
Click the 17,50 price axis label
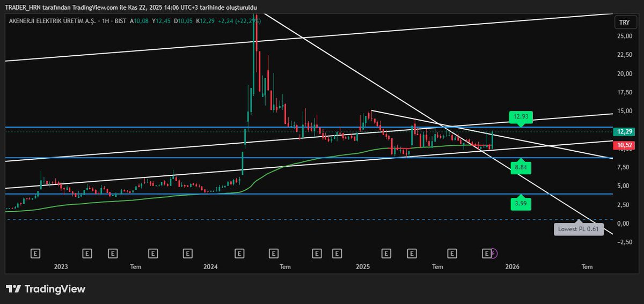pos(624,92)
